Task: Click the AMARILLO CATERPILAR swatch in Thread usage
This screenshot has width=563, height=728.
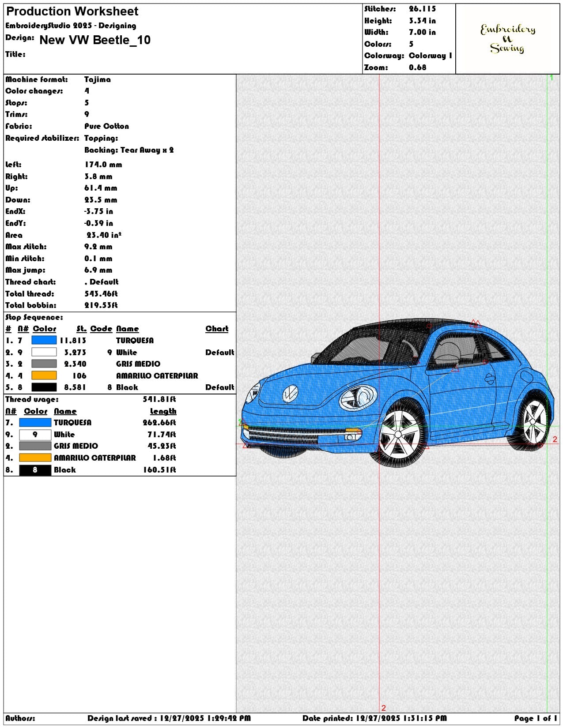Action: 35,458
